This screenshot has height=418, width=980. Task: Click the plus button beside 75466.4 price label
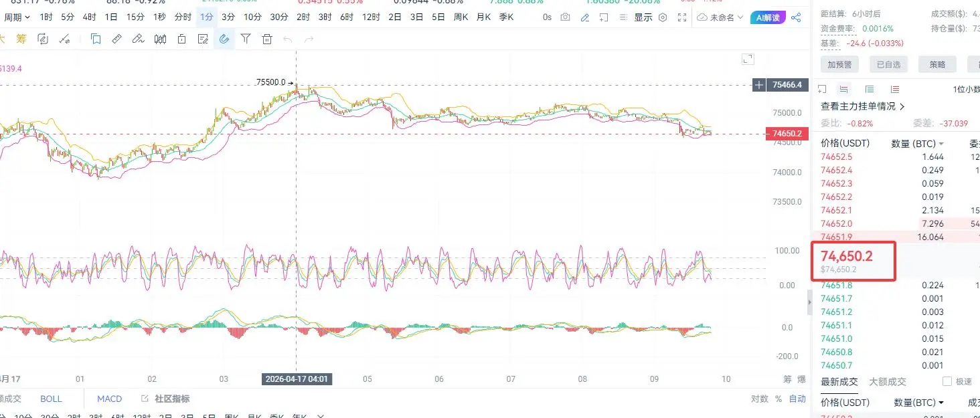[x=758, y=85]
